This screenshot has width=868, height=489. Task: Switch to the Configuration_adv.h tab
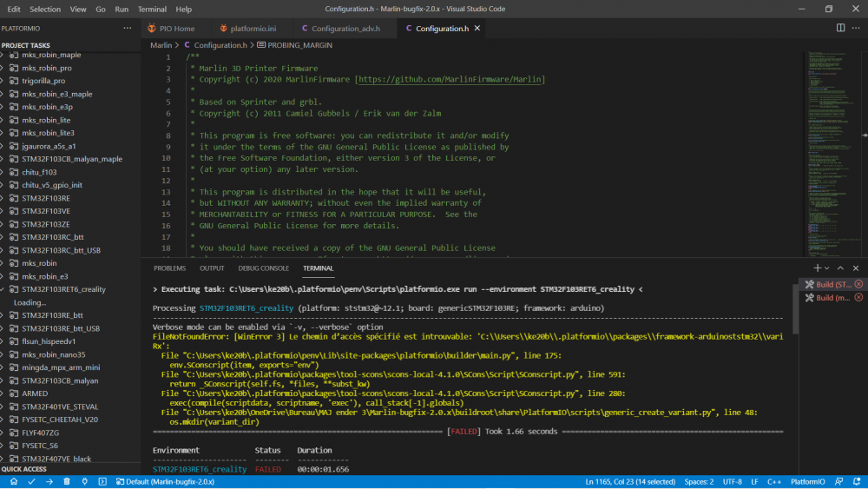(341, 29)
